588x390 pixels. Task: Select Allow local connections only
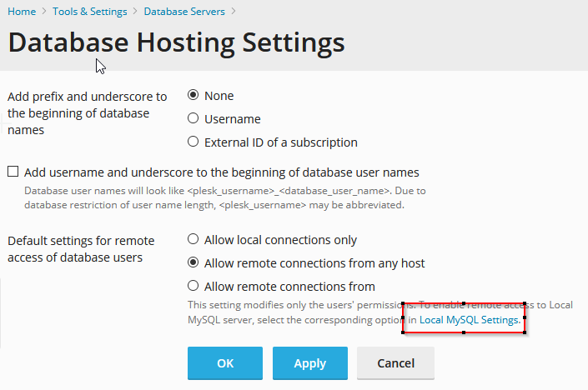pos(193,240)
